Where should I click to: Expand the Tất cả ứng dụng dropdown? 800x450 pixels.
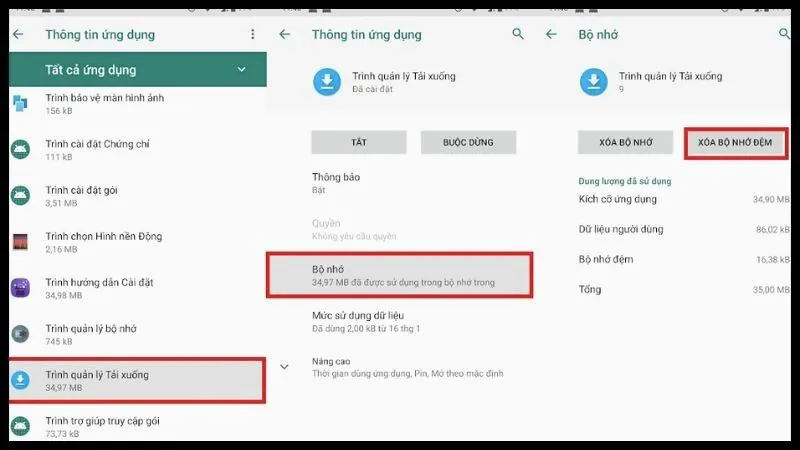coord(241,69)
